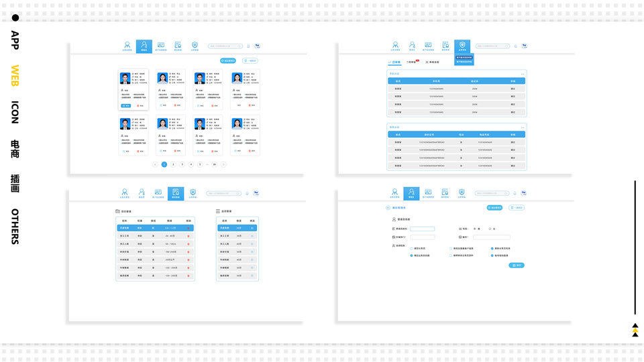Click the red delete icon on the highlighted employee card
644x362 pixels.
[138, 105]
